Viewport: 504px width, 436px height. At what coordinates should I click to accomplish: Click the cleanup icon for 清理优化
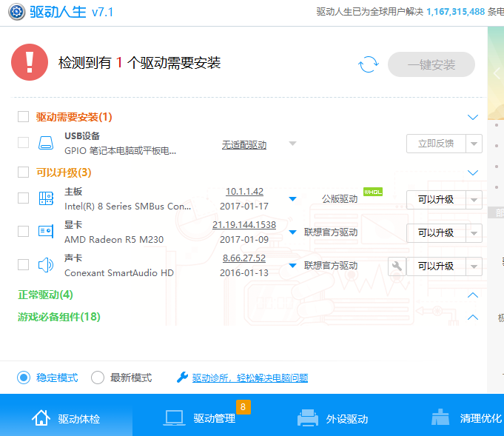[x=440, y=417]
